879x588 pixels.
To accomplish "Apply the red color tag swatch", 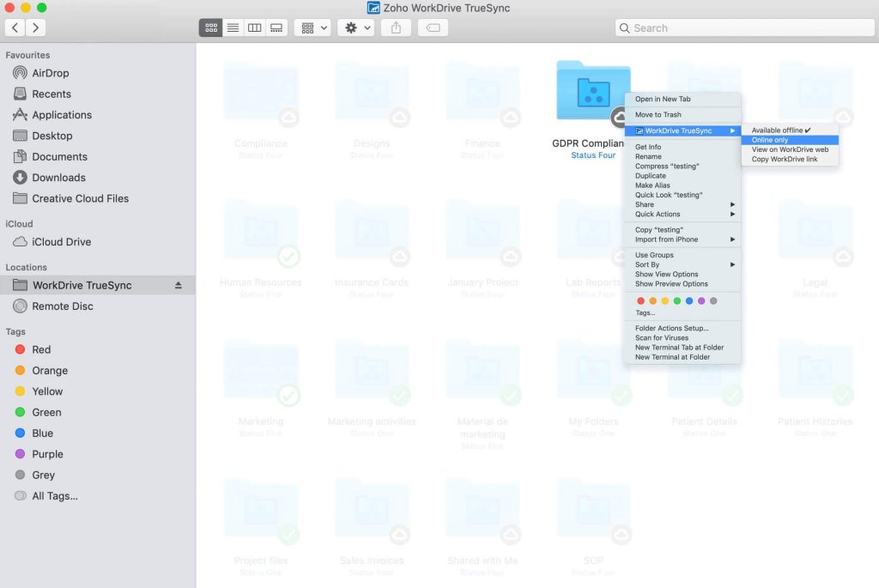I will [640, 301].
